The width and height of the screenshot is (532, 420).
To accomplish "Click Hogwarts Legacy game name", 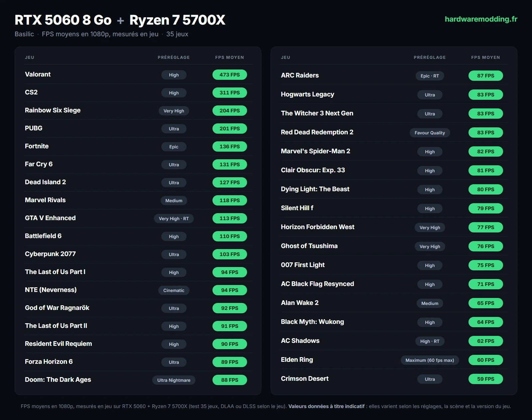I will tap(307, 94).
